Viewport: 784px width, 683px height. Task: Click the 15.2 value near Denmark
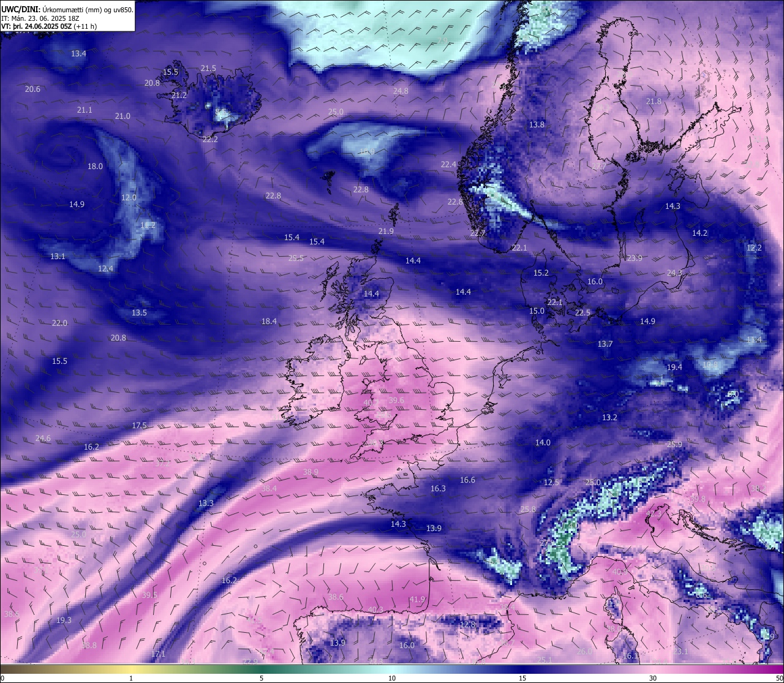click(541, 273)
